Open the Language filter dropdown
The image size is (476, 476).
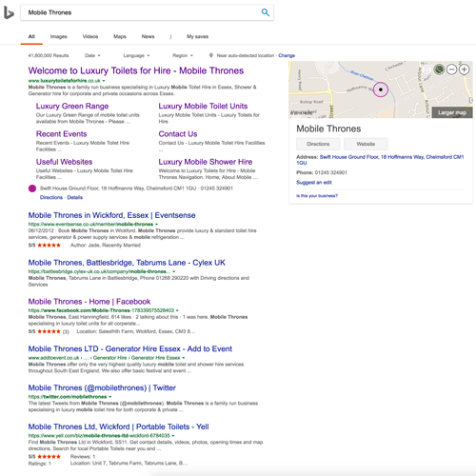136,55
